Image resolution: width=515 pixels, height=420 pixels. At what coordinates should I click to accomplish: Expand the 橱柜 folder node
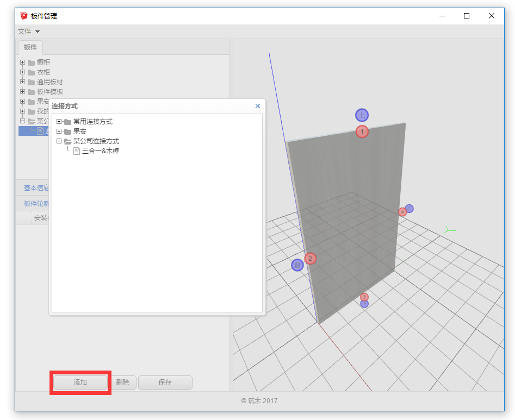point(23,62)
